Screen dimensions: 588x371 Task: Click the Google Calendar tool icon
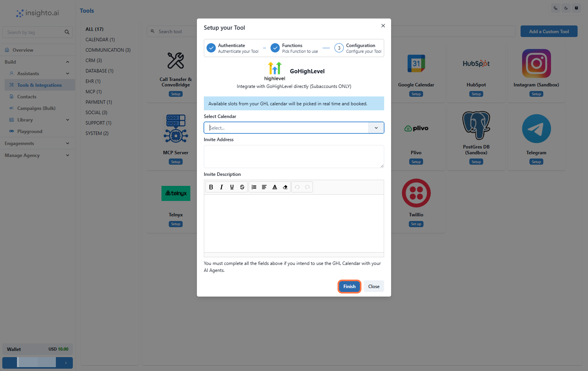pyautogui.click(x=416, y=64)
